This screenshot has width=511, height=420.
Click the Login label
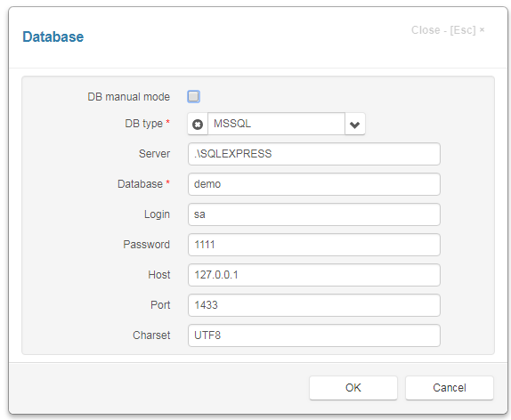(157, 214)
